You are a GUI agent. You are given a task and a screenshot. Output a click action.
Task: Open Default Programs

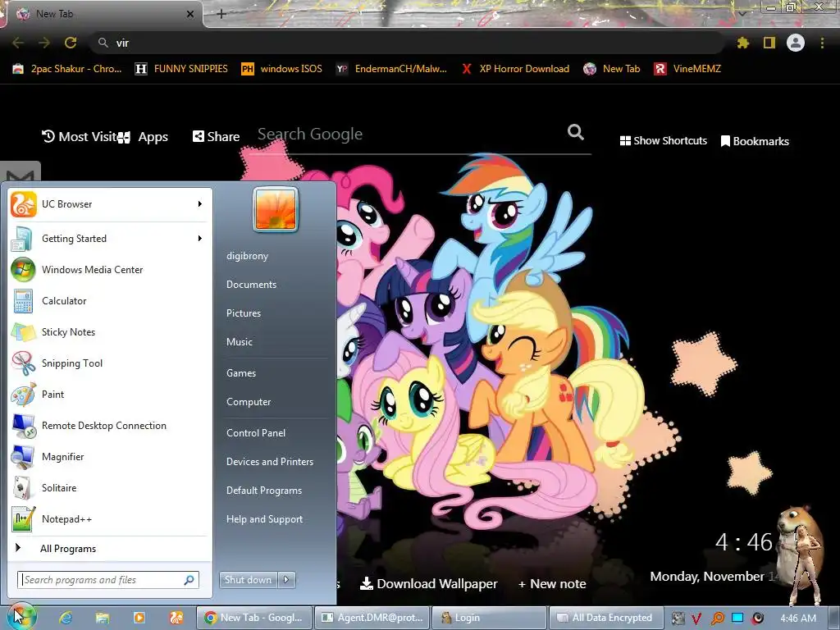264,491
